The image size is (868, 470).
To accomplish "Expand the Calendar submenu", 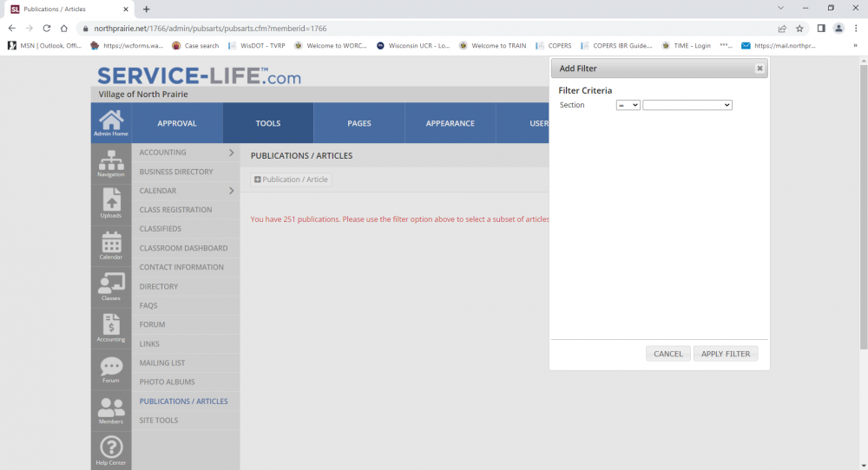I will (x=231, y=191).
